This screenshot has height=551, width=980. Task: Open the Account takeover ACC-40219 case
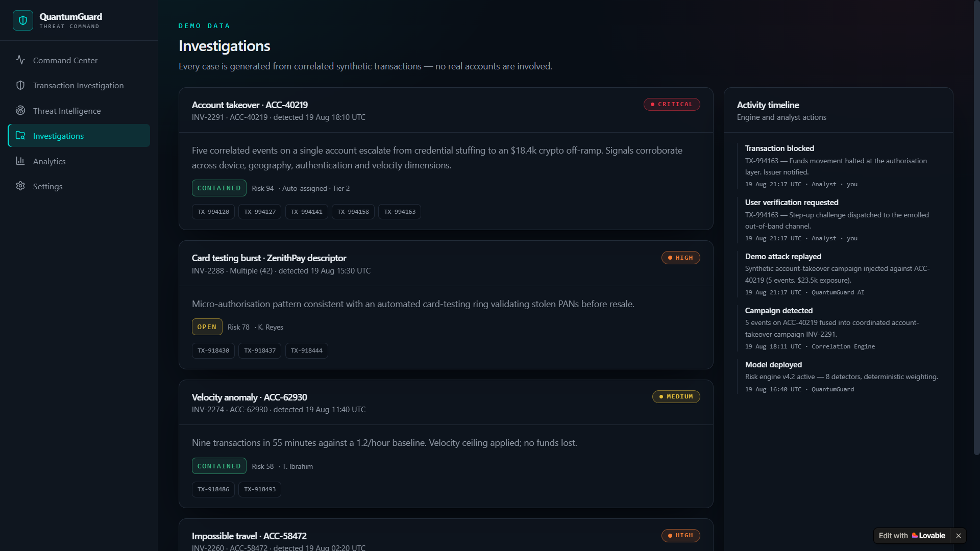point(250,105)
